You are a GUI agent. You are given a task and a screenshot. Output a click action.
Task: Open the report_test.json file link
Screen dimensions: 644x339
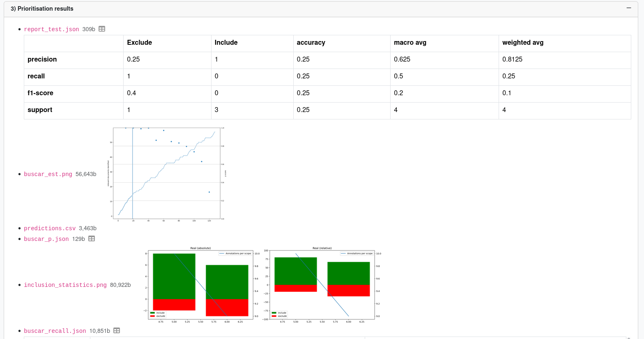[x=51, y=30]
